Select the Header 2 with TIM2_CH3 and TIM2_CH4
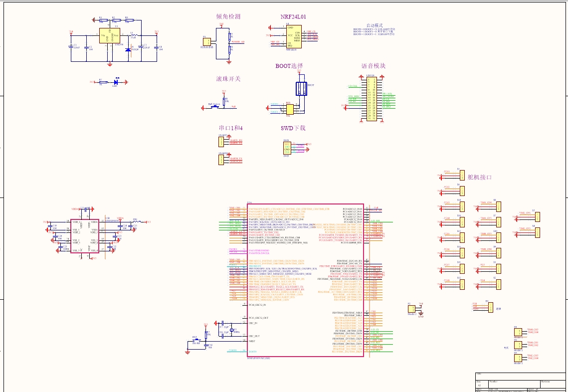The image size is (568, 392). pyautogui.click(x=518, y=358)
